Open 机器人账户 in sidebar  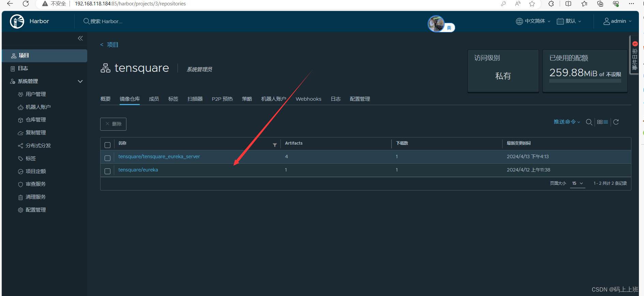click(x=38, y=107)
